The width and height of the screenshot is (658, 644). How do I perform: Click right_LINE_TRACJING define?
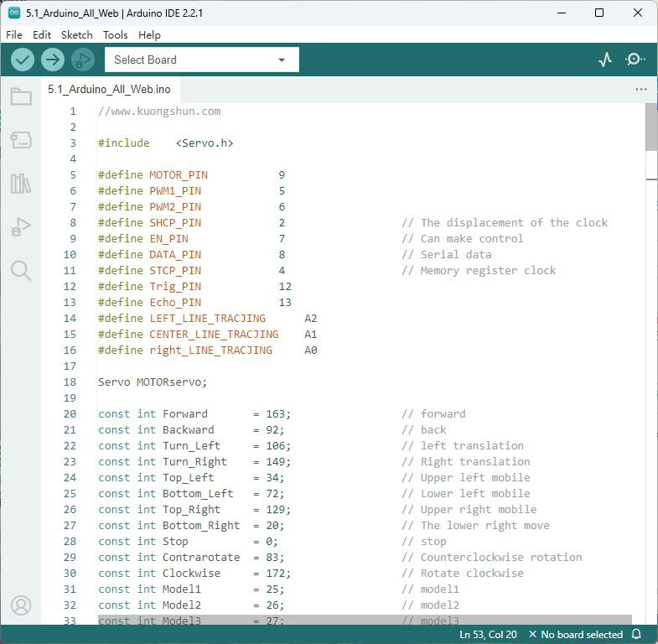point(210,351)
